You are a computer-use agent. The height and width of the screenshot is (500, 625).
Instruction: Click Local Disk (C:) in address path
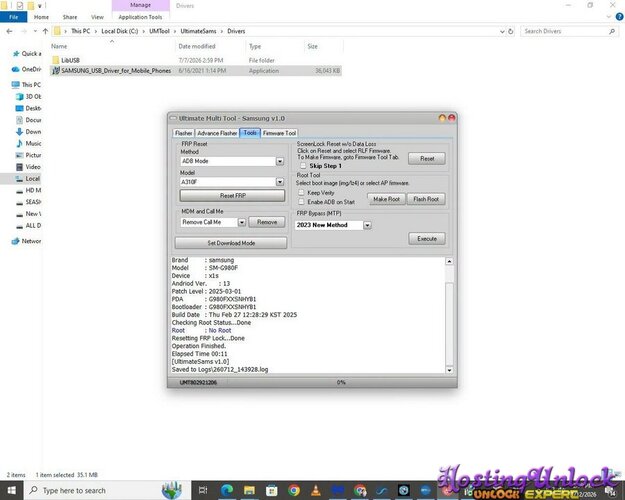point(120,31)
